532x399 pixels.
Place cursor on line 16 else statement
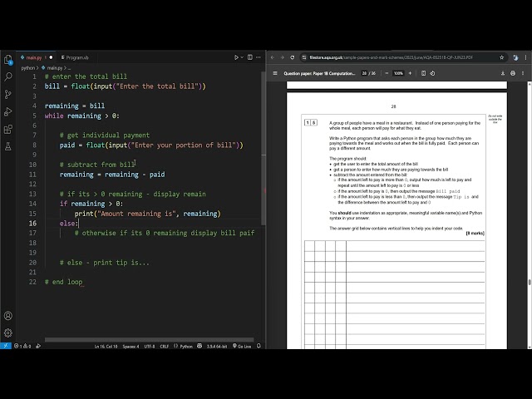click(69, 224)
